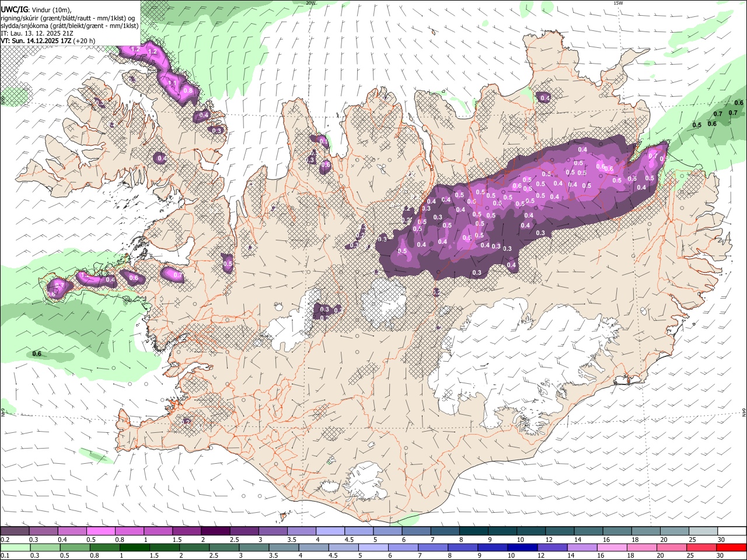
Task: Click the light pink swatch above the lower-legend 16 label
Action: (x=612, y=547)
